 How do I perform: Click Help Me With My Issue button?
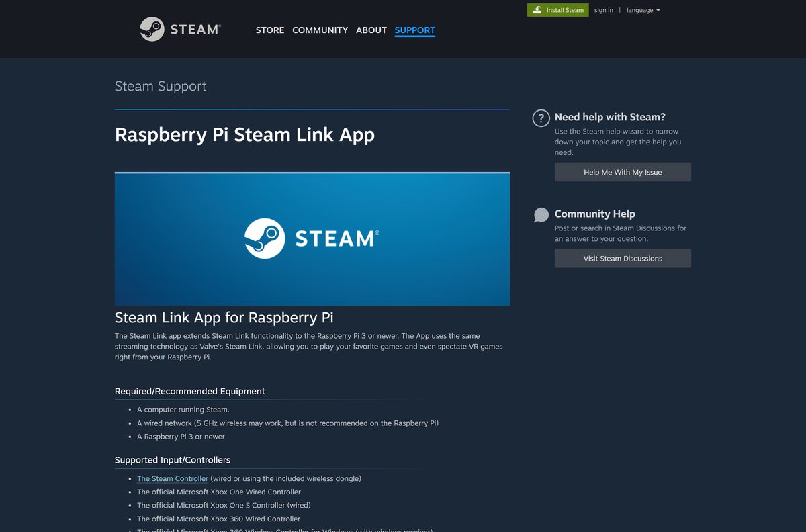click(x=623, y=172)
